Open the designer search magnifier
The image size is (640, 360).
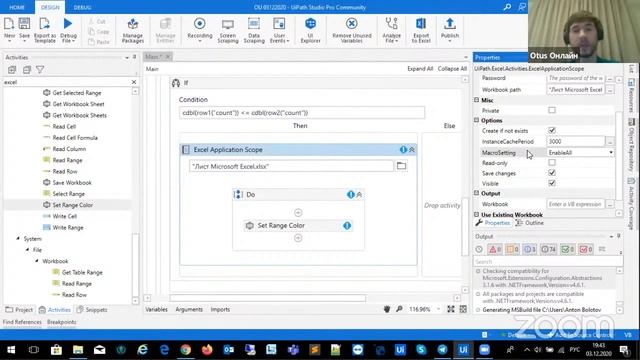tap(399, 309)
